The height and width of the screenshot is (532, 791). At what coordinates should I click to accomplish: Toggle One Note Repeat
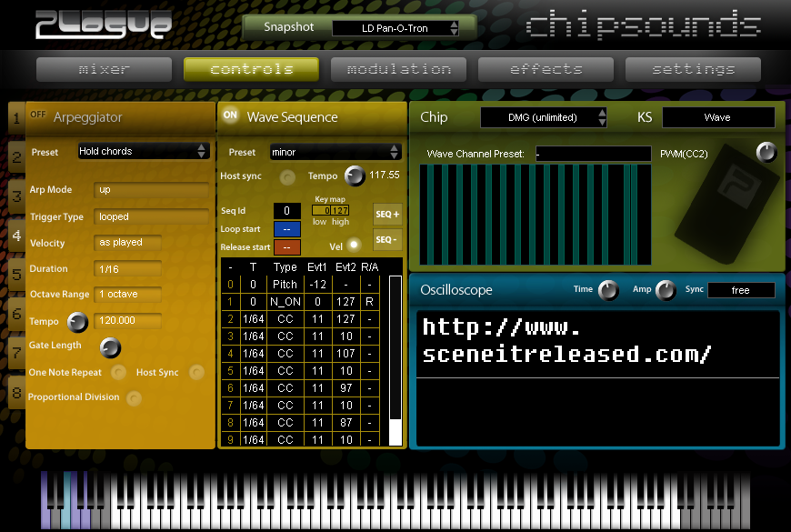pyautogui.click(x=118, y=373)
